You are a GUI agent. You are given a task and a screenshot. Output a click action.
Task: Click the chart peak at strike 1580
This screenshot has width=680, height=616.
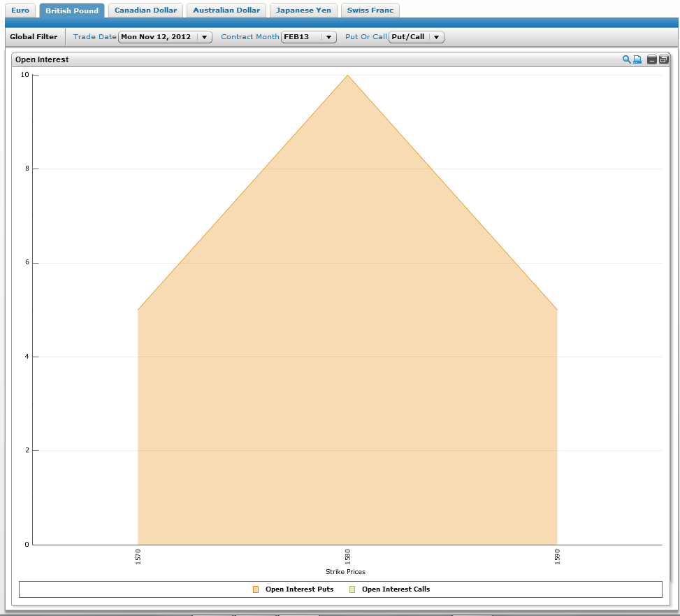(347, 76)
